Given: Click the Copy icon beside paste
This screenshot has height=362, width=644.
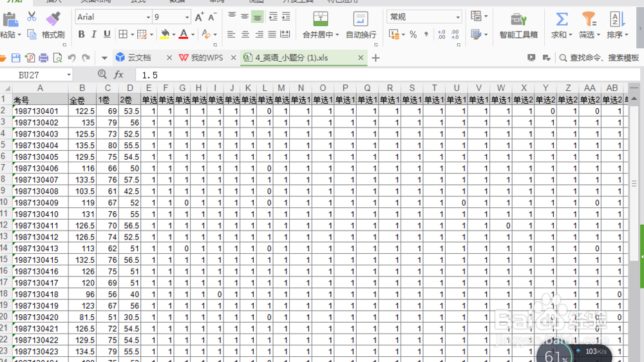Looking at the screenshot, I should [x=32, y=35].
